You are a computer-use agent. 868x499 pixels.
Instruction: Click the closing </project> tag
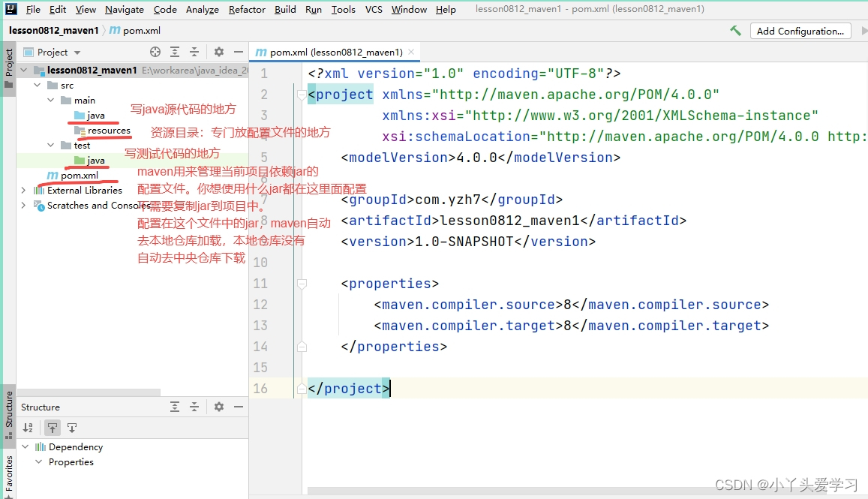coord(349,389)
